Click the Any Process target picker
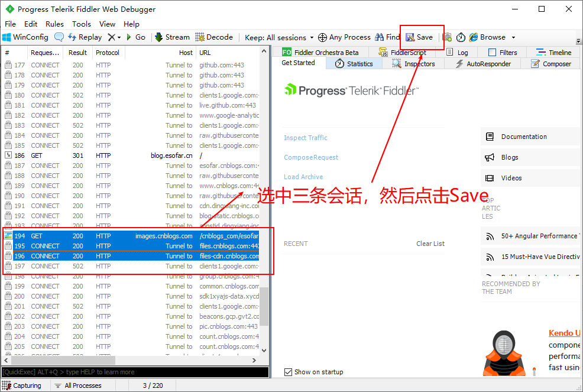This screenshot has height=392, width=583. [344, 37]
